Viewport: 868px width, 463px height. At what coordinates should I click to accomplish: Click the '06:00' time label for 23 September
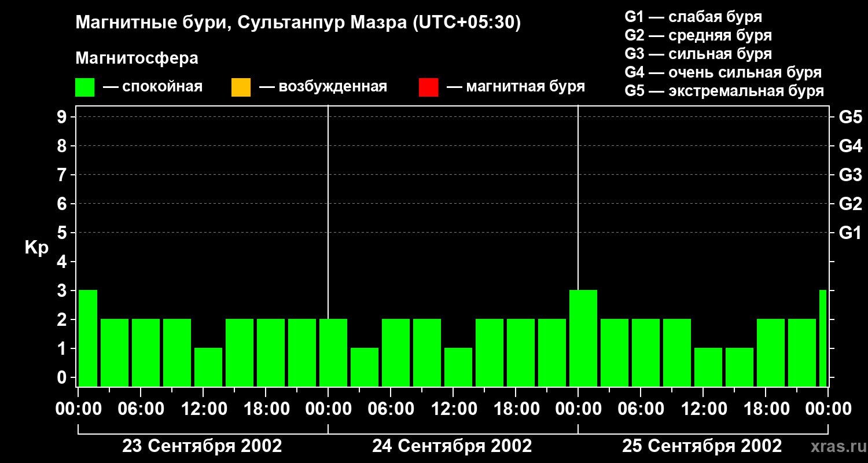tap(141, 409)
